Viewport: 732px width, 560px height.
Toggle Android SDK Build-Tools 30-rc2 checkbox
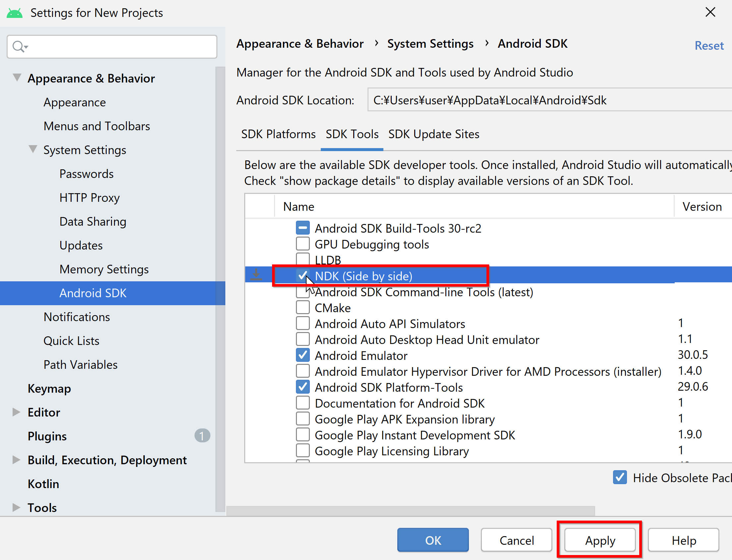[303, 228]
